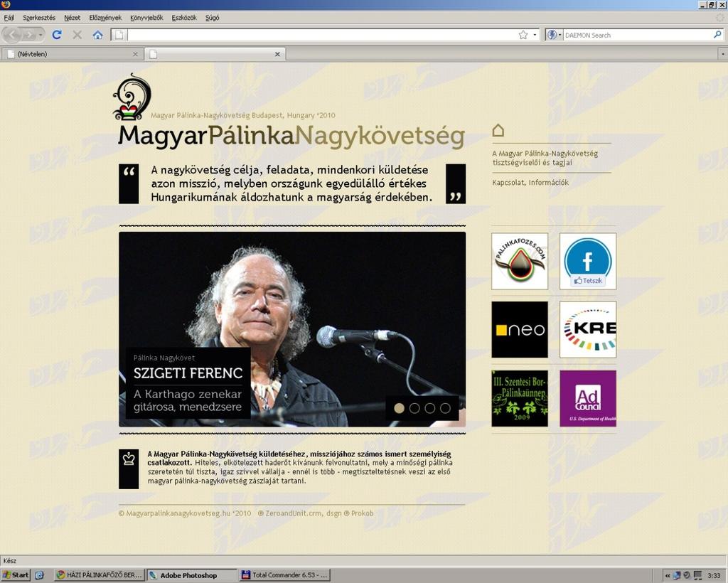The image size is (728, 583).
Task: Click the browser Reload button
Action: (57, 35)
